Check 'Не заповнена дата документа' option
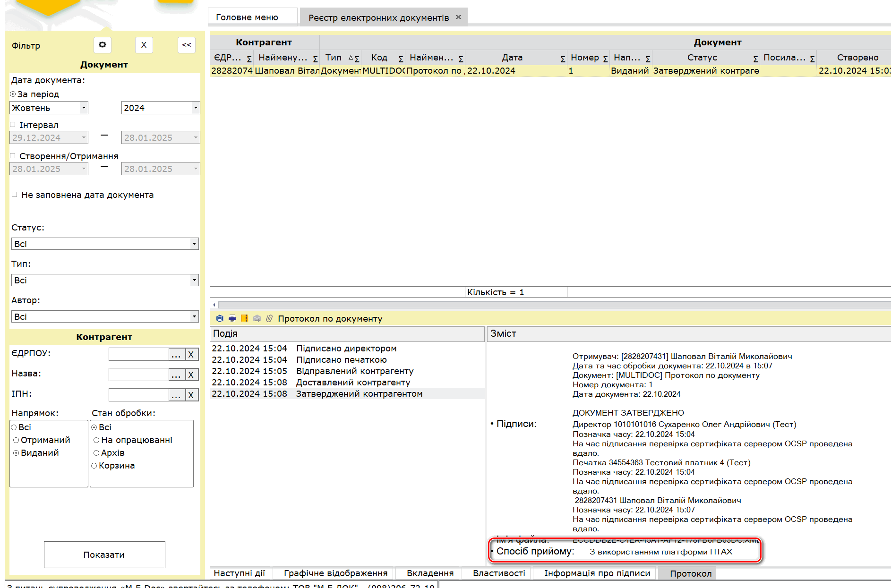This screenshot has width=891, height=588. 15,195
